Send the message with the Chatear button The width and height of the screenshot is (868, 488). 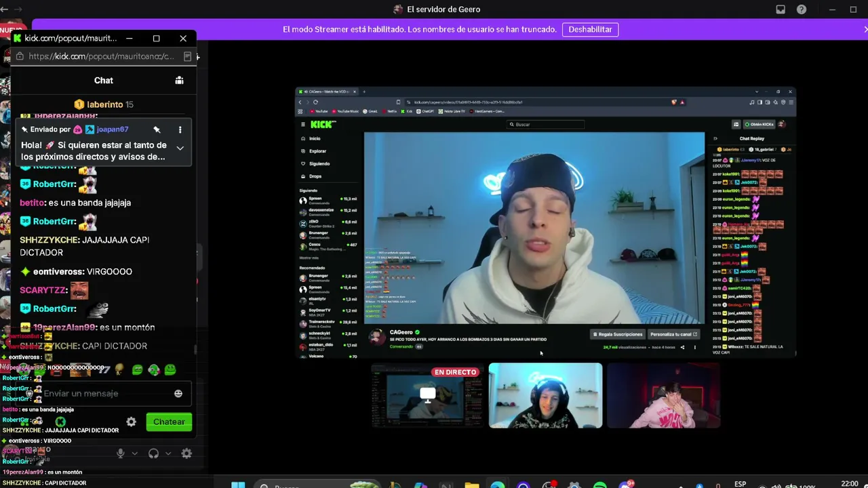click(169, 422)
